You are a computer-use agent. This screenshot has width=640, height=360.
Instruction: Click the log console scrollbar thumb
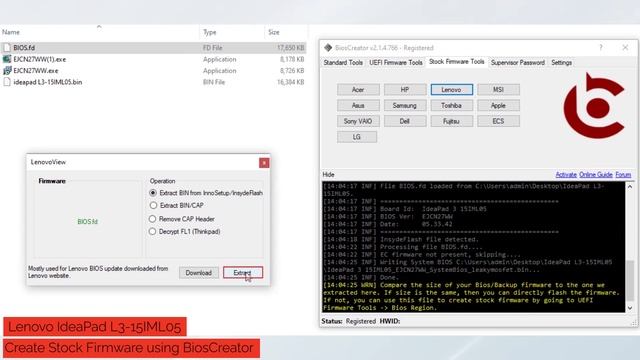click(630, 282)
